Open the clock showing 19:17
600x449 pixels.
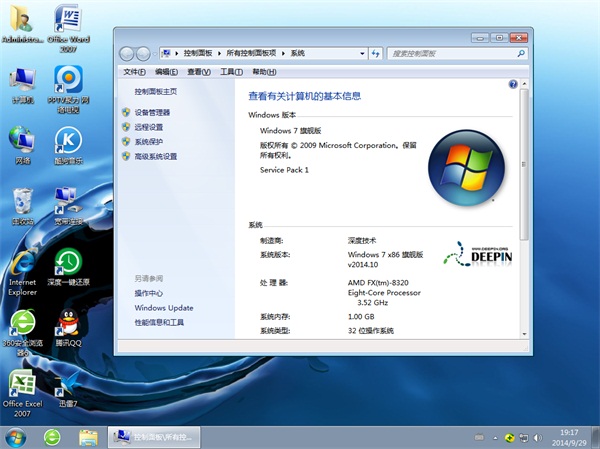pos(569,438)
